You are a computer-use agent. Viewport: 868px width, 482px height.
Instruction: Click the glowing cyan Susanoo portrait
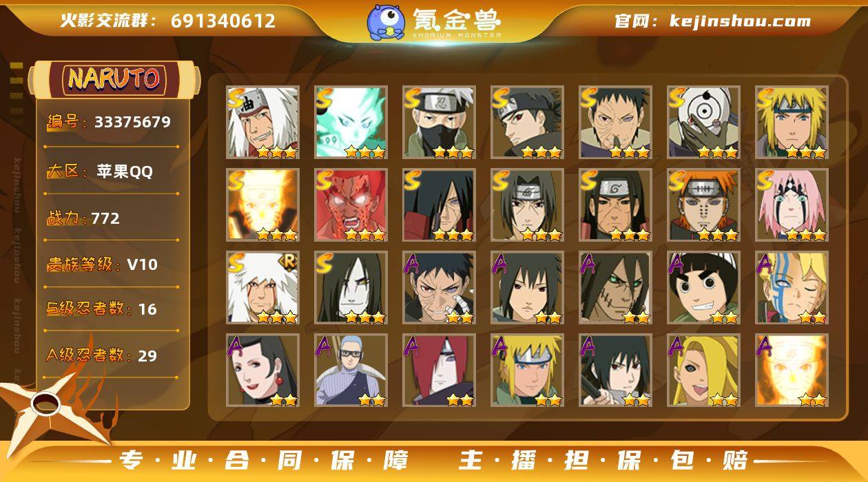click(351, 123)
